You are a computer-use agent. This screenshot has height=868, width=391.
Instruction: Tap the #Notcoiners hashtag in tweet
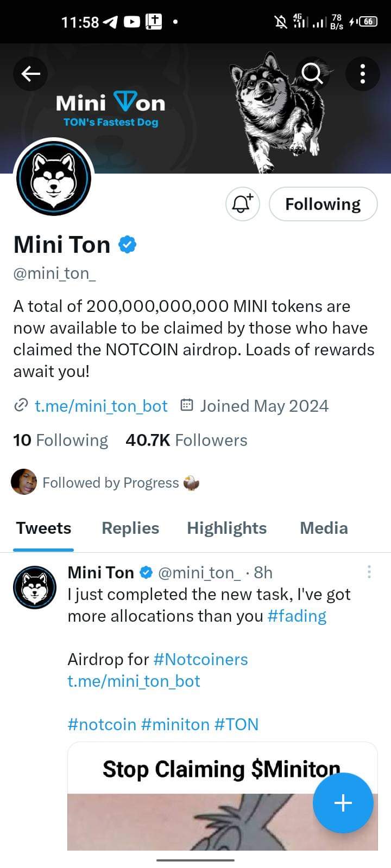[x=200, y=659]
